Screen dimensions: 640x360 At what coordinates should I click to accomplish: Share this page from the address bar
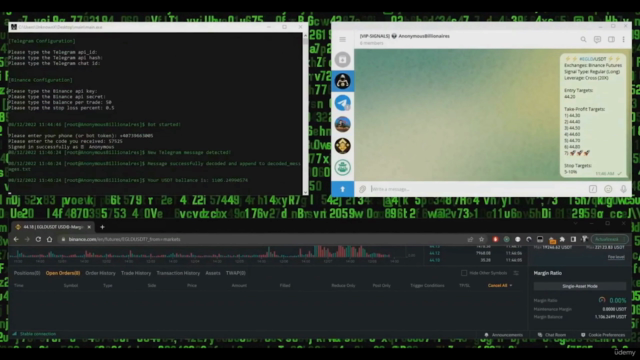click(x=470, y=239)
